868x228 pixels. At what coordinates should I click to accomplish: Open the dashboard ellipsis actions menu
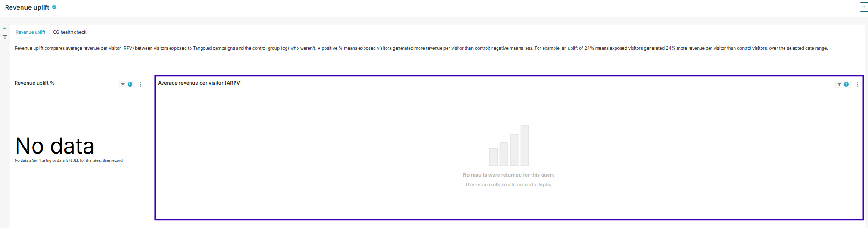(x=864, y=7)
